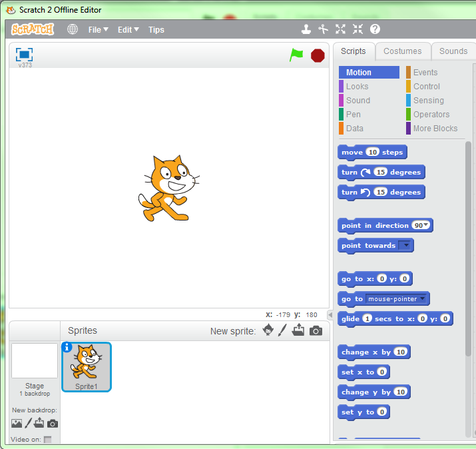Collapse the stage with the side arrow
476x449 pixels.
click(330, 314)
